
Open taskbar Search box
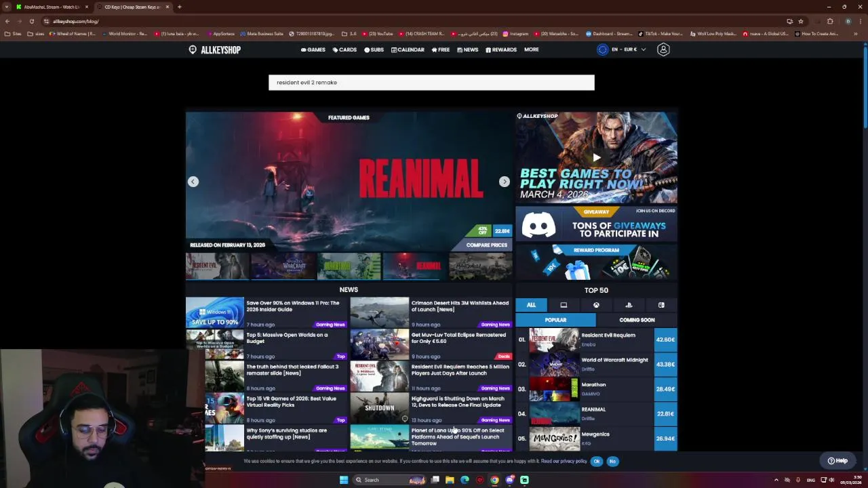(x=390, y=480)
